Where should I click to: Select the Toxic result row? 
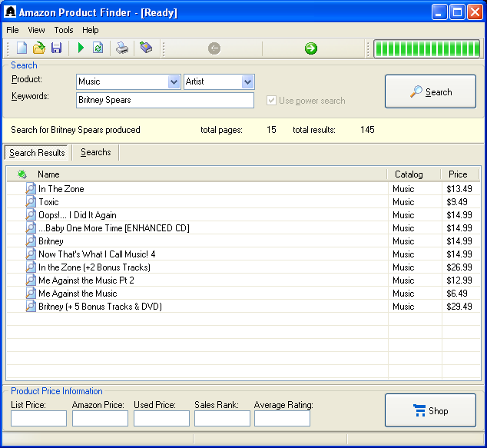pyautogui.click(x=48, y=202)
